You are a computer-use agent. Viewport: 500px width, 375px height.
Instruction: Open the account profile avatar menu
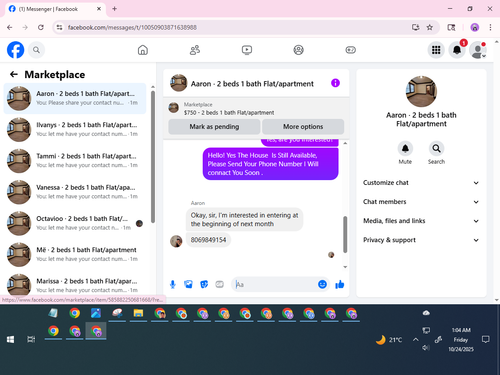point(478,50)
